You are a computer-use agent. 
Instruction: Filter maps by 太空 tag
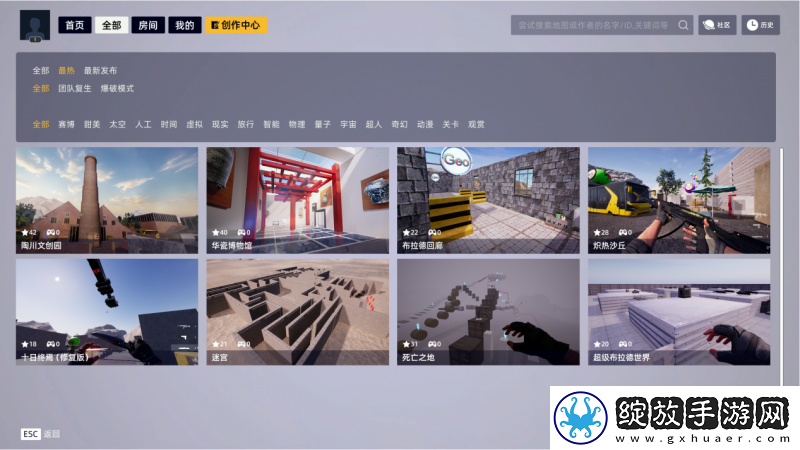117,124
